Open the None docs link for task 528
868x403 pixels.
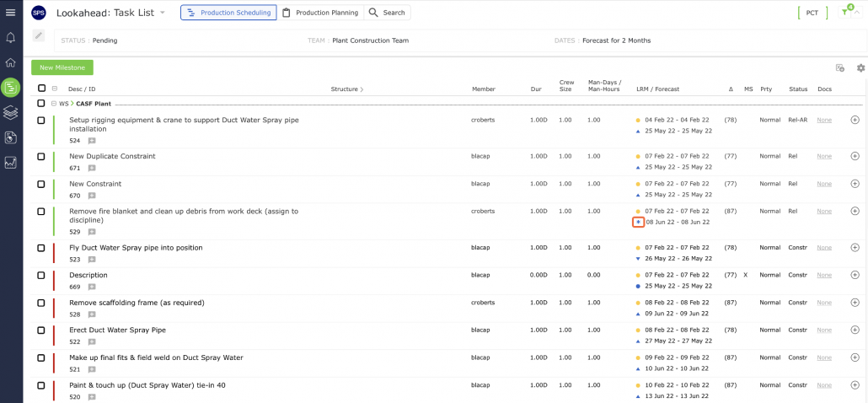[x=824, y=303]
